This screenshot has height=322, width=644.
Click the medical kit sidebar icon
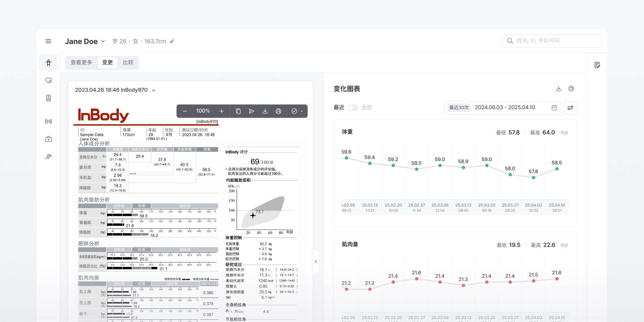click(48, 139)
